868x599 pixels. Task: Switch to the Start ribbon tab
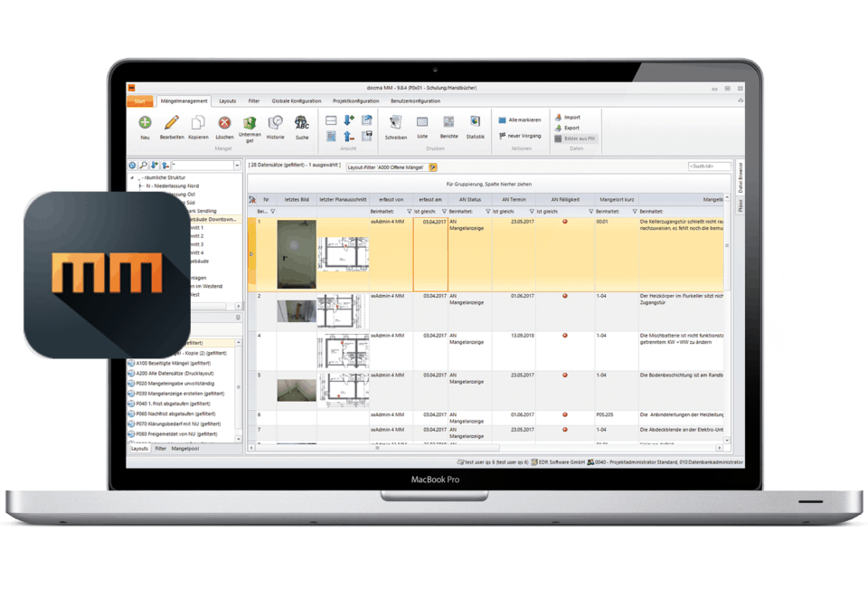[139, 101]
